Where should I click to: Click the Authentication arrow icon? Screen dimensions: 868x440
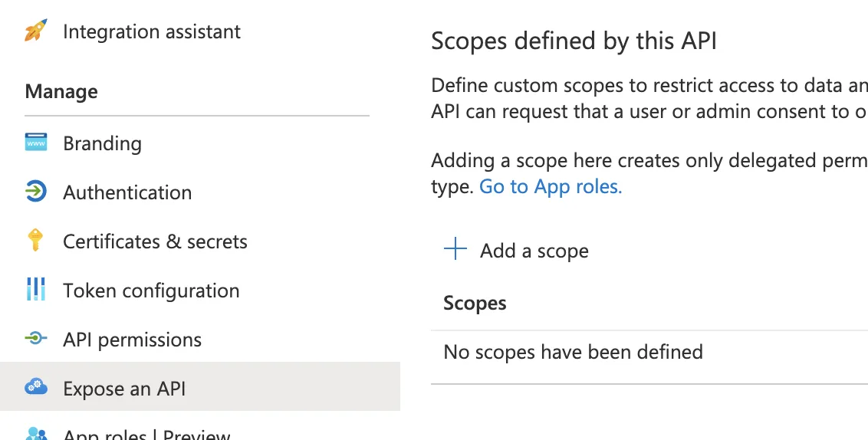point(36,192)
